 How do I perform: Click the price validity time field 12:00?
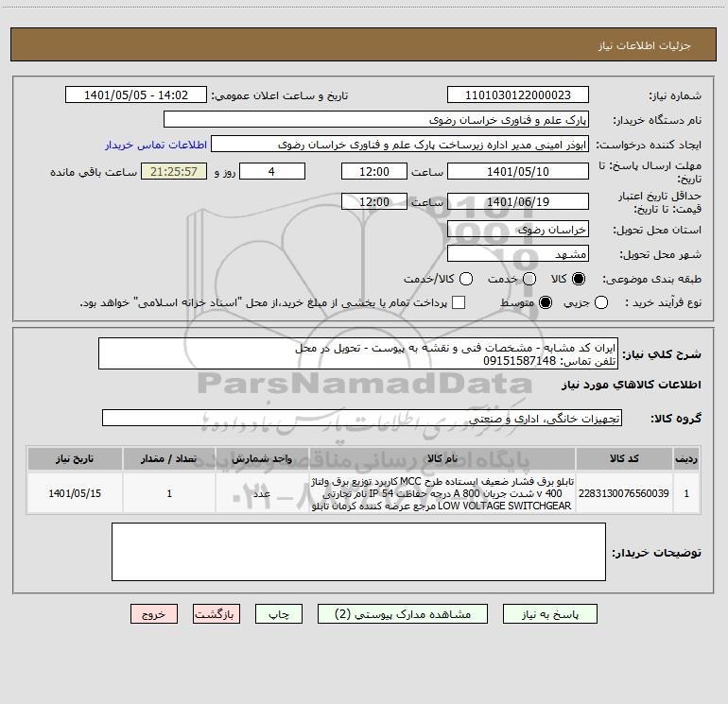point(374,201)
